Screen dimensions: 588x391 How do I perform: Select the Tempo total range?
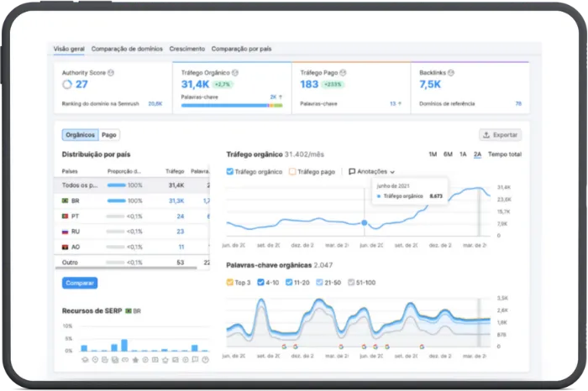coord(505,154)
